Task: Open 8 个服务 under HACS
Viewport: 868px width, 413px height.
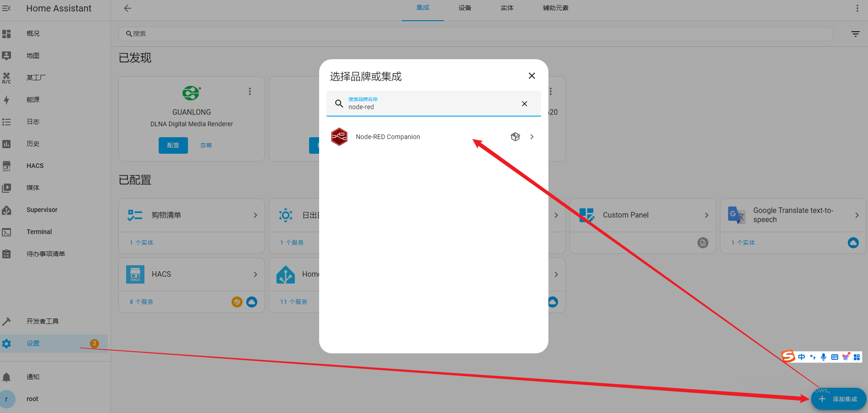Action: 142,302
